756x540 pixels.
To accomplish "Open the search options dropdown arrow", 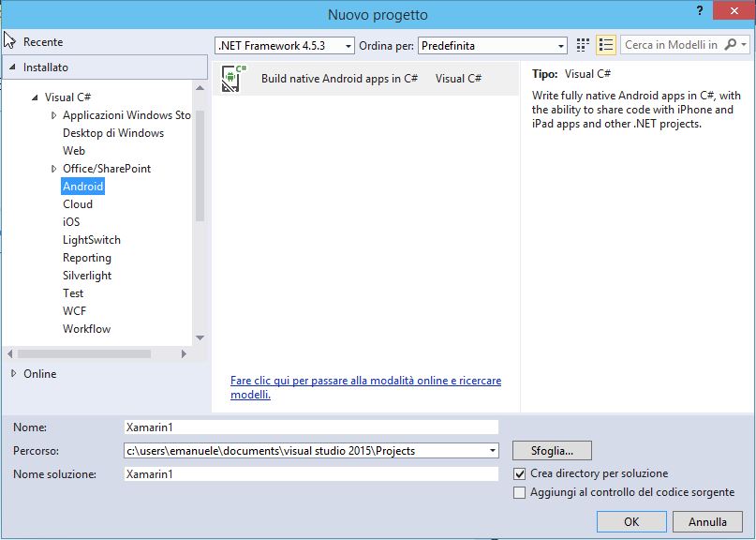I will (744, 45).
